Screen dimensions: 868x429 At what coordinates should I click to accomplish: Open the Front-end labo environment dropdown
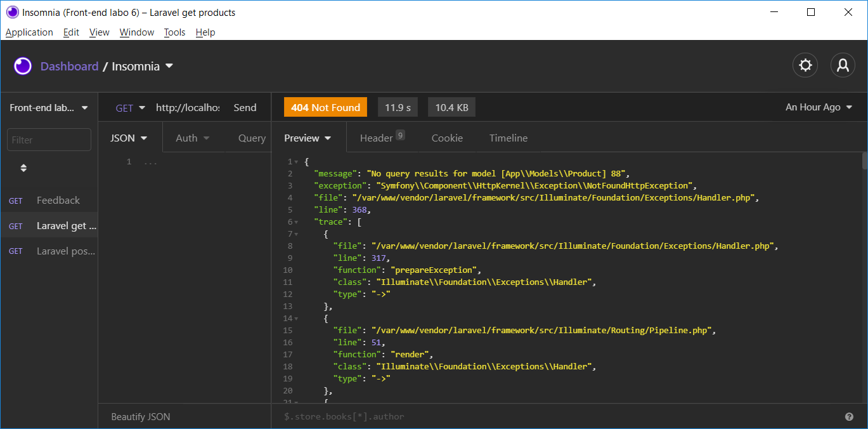(x=49, y=108)
